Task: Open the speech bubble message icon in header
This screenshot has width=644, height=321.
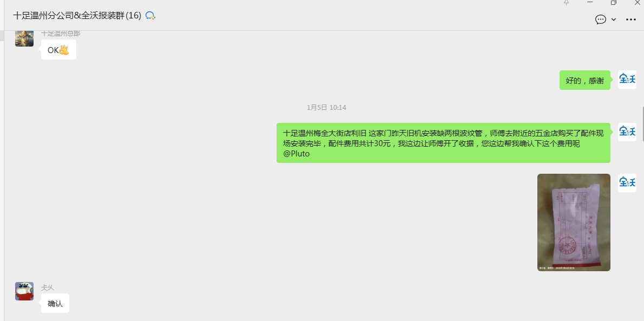Action: (600, 19)
